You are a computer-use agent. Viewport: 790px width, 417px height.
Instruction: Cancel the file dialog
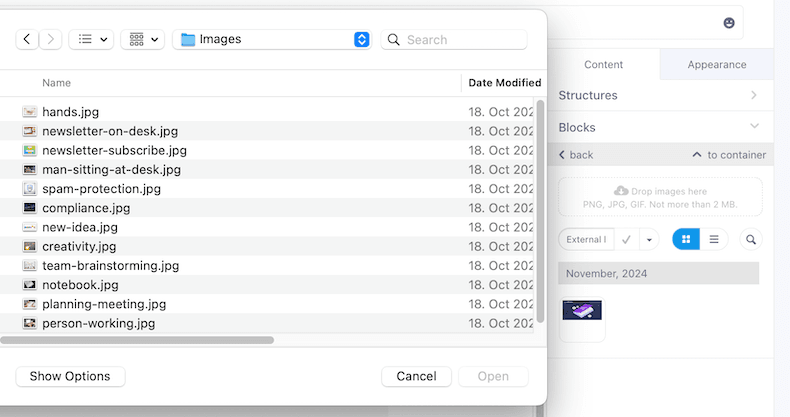click(416, 376)
